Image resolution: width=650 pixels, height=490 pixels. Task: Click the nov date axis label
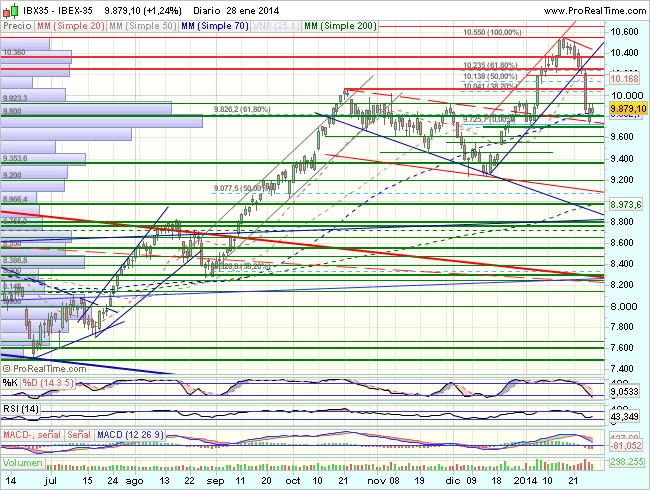click(376, 481)
